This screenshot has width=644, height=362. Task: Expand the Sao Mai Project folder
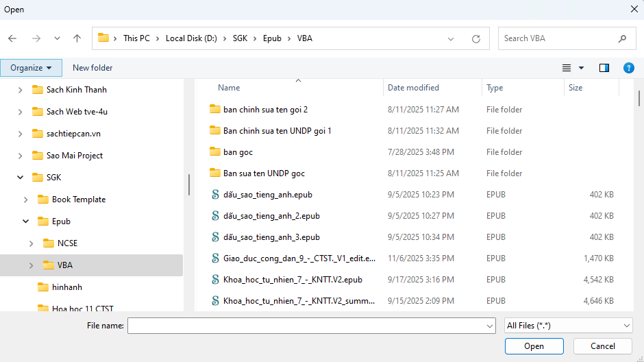(x=20, y=156)
